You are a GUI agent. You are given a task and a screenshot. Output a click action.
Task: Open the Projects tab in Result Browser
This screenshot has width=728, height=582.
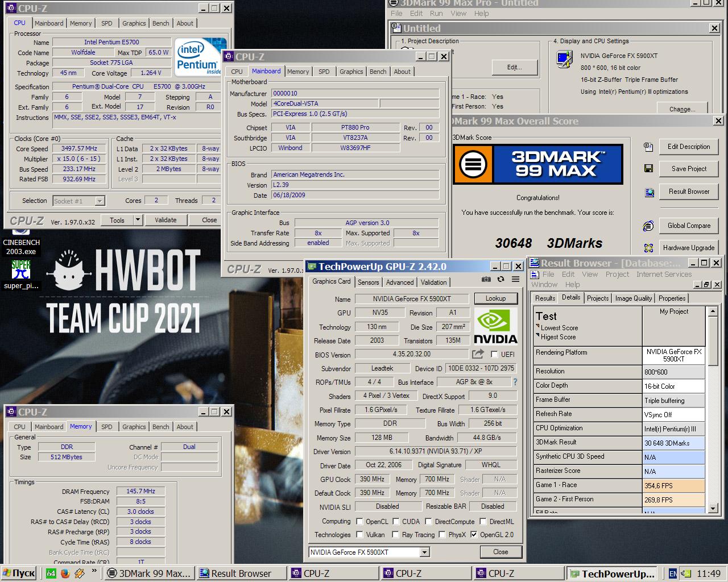tap(598, 298)
